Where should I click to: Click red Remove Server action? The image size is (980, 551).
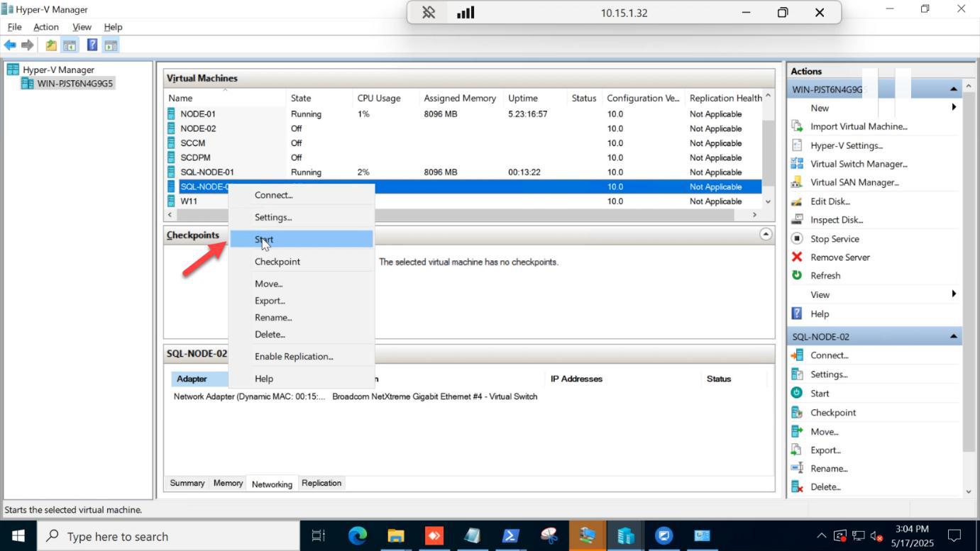click(839, 257)
